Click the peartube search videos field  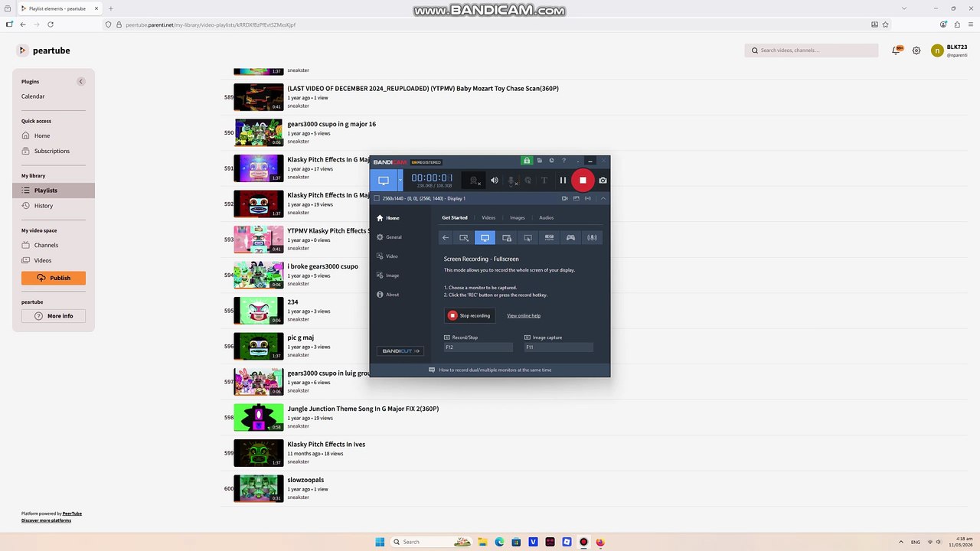(x=812, y=51)
